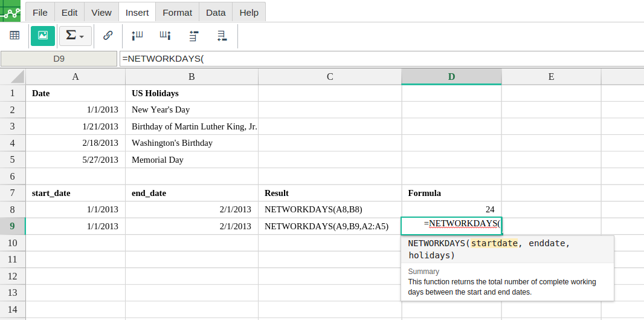Open the Data tab
The height and width of the screenshot is (320, 644).
click(216, 13)
